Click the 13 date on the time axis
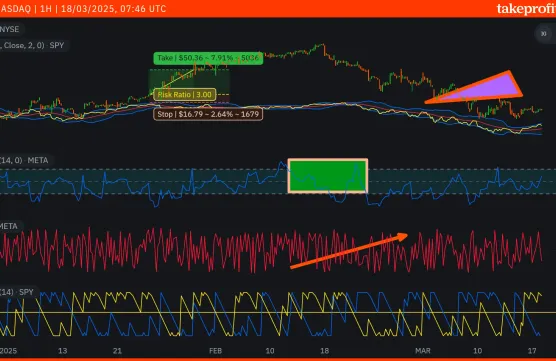The width and height of the screenshot is (556, 361). (62, 351)
